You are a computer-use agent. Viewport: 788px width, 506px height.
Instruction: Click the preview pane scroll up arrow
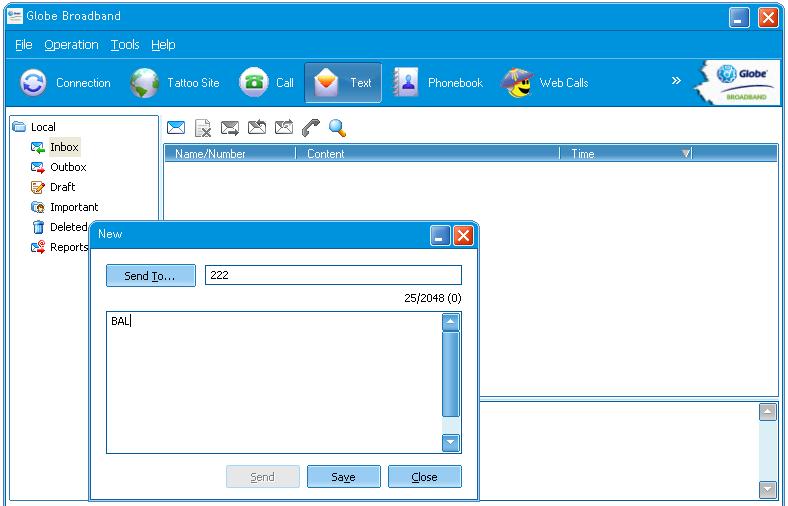coord(768,412)
